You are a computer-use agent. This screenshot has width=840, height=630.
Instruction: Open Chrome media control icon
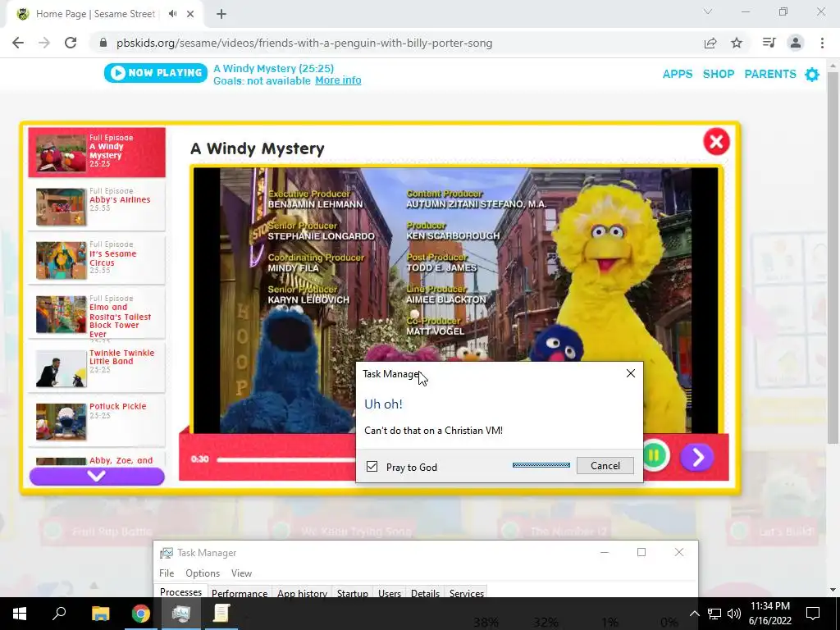pos(769,43)
